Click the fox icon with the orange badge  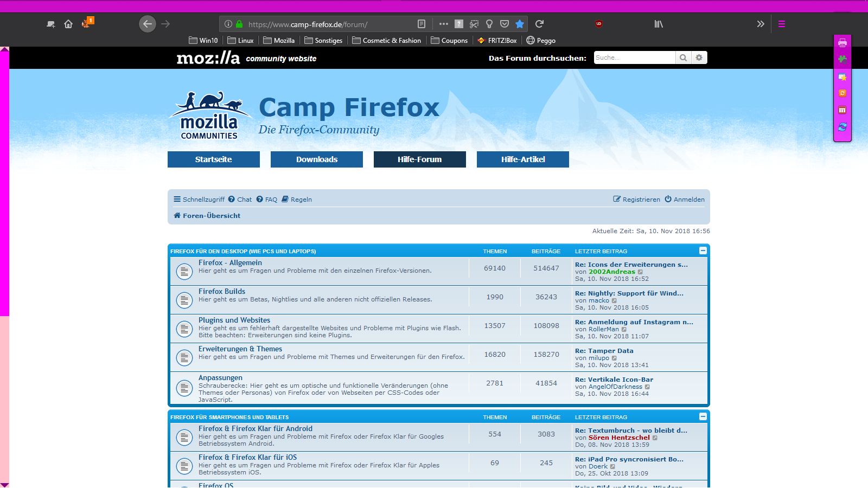click(x=87, y=23)
